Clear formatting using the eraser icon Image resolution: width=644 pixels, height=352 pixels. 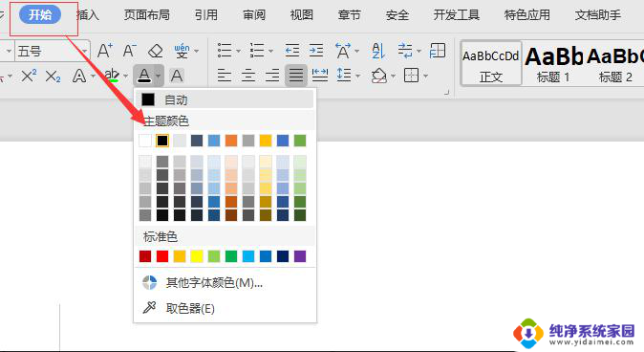click(x=155, y=52)
